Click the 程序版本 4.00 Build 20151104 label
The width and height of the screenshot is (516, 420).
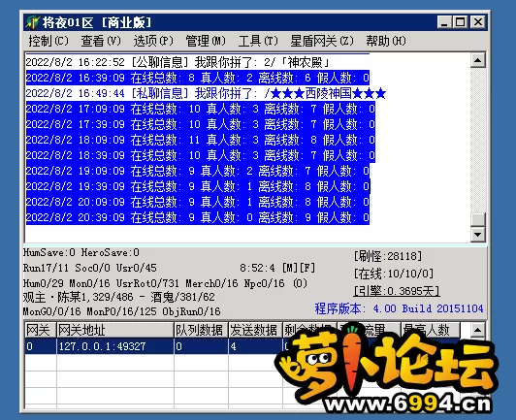click(399, 308)
